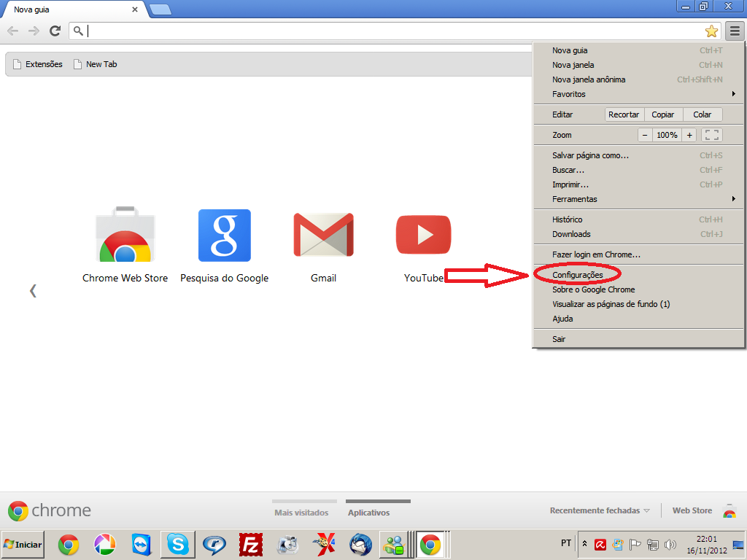Open the Recentemente fechadas dropdown
The image size is (747, 560).
(x=600, y=510)
